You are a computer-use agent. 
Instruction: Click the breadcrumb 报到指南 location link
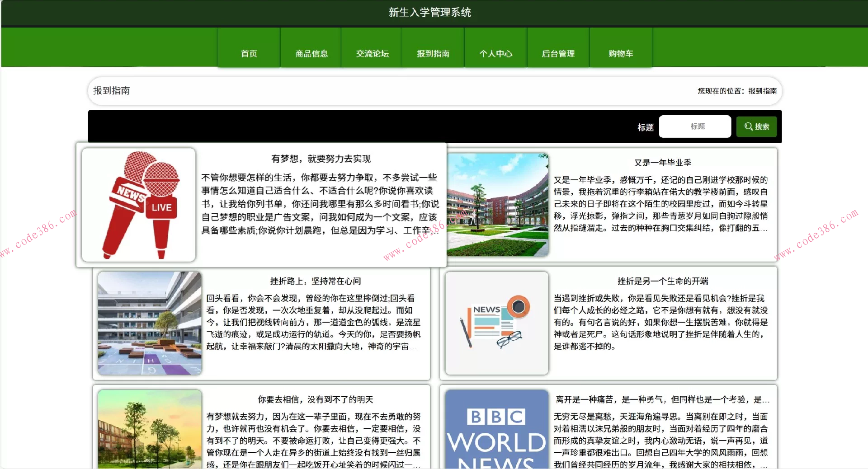(x=762, y=91)
